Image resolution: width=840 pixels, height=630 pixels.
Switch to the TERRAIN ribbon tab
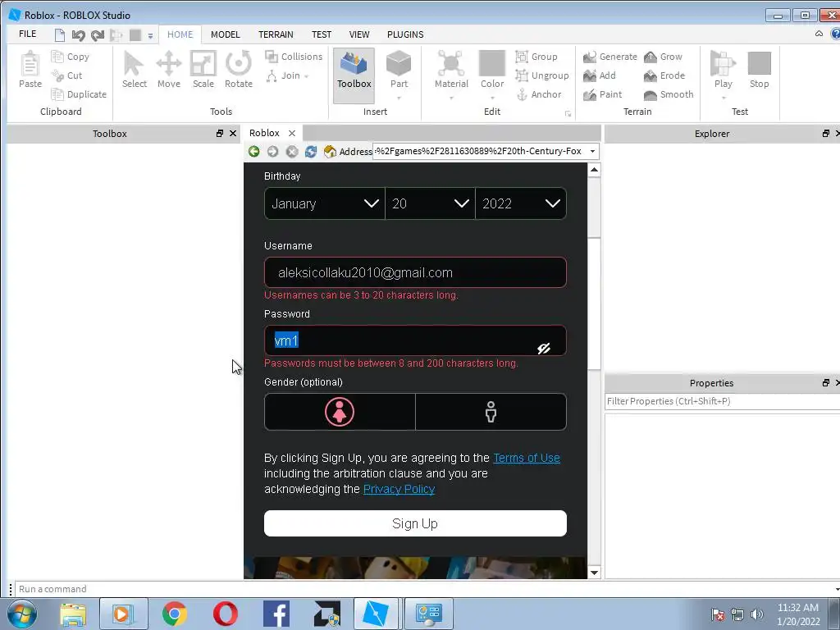point(276,34)
